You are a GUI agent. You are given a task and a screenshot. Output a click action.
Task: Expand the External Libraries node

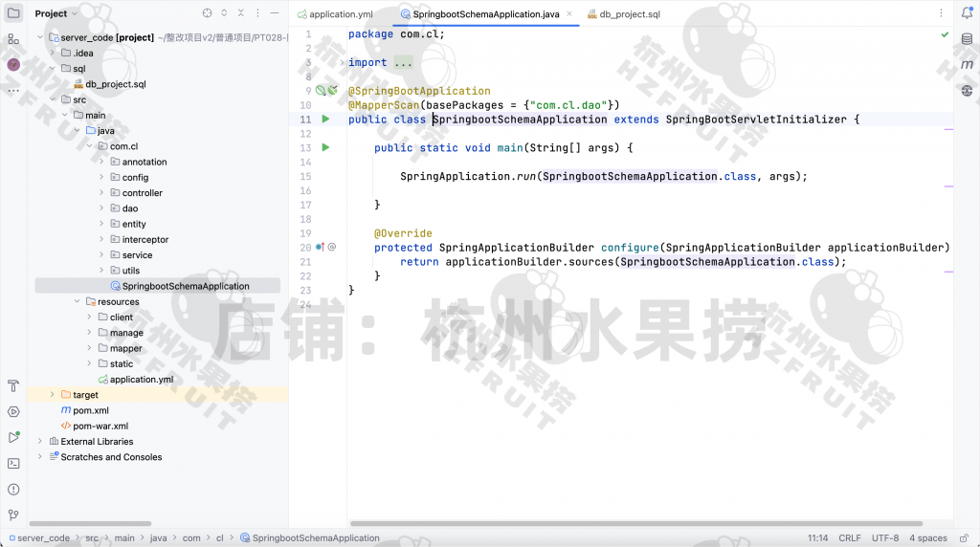point(40,442)
